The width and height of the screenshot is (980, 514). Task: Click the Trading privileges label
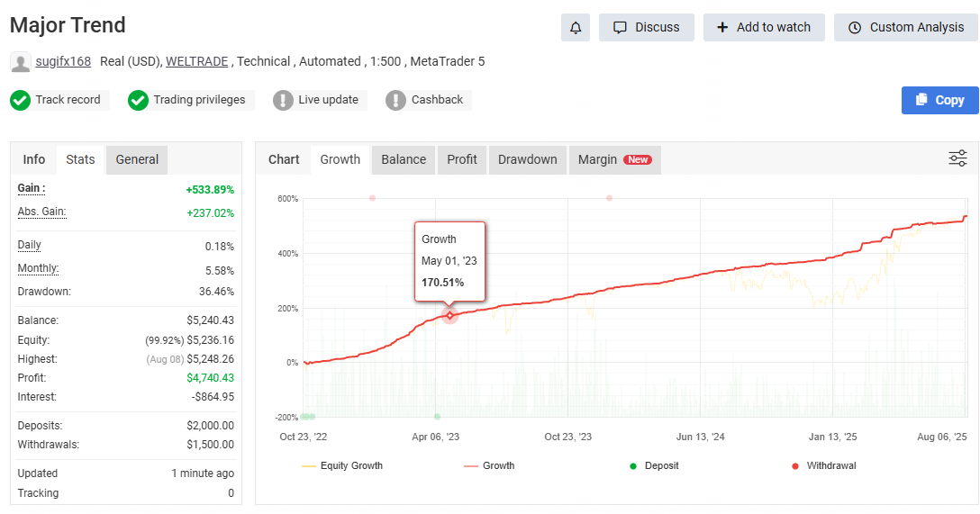(x=199, y=100)
